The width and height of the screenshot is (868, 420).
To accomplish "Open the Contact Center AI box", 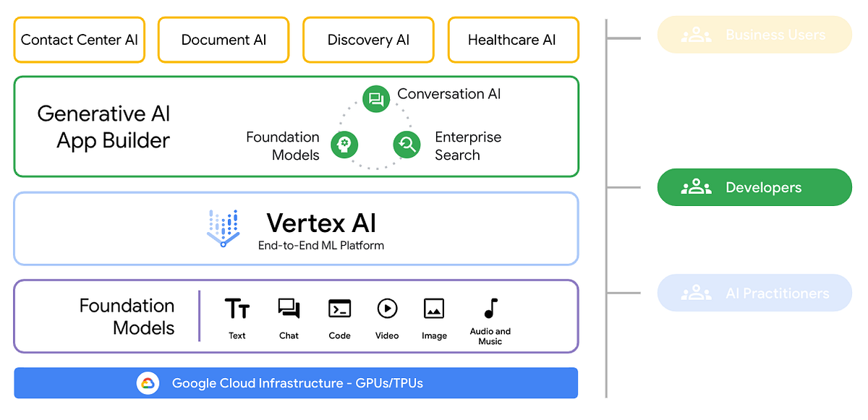I will (79, 40).
